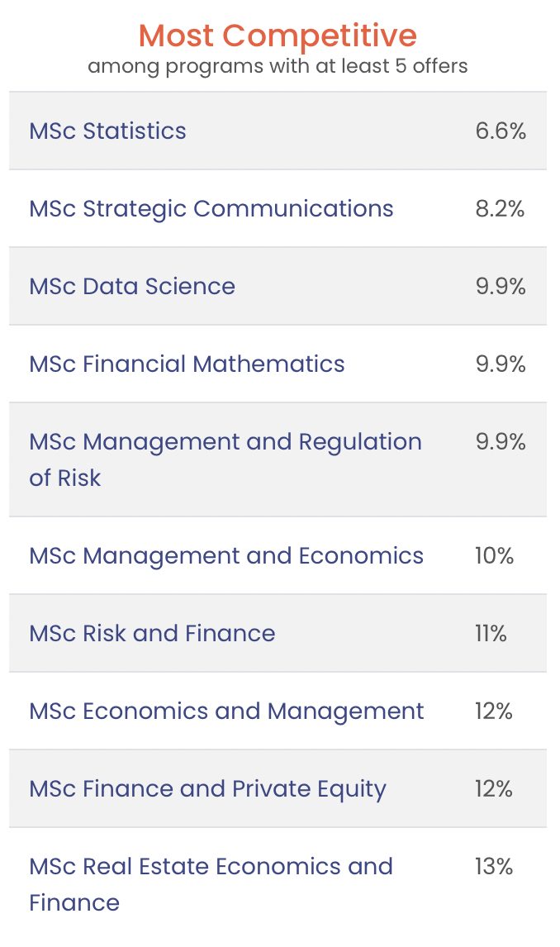Click the Most Competitive heading
This screenshot has width=560, height=947.
pos(278,35)
